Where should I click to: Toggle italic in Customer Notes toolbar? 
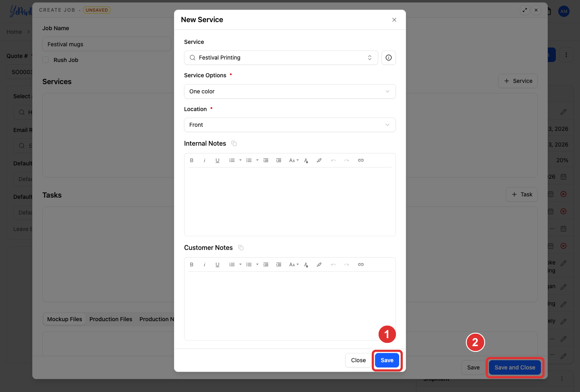point(205,264)
